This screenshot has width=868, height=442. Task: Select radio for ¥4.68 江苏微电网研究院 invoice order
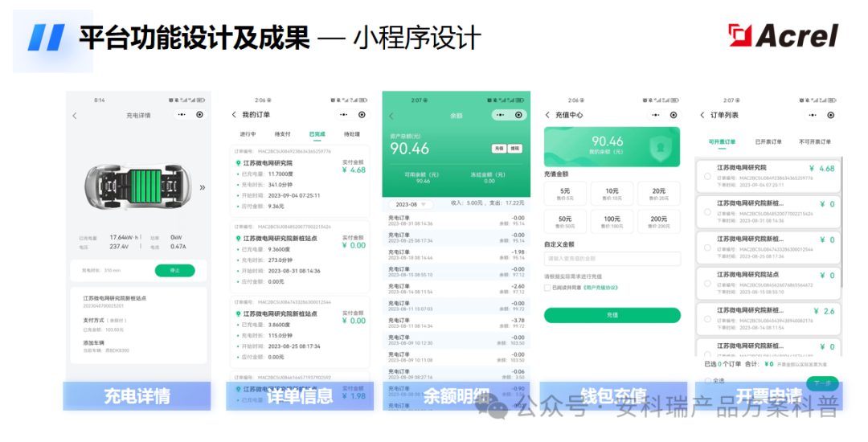pos(707,177)
